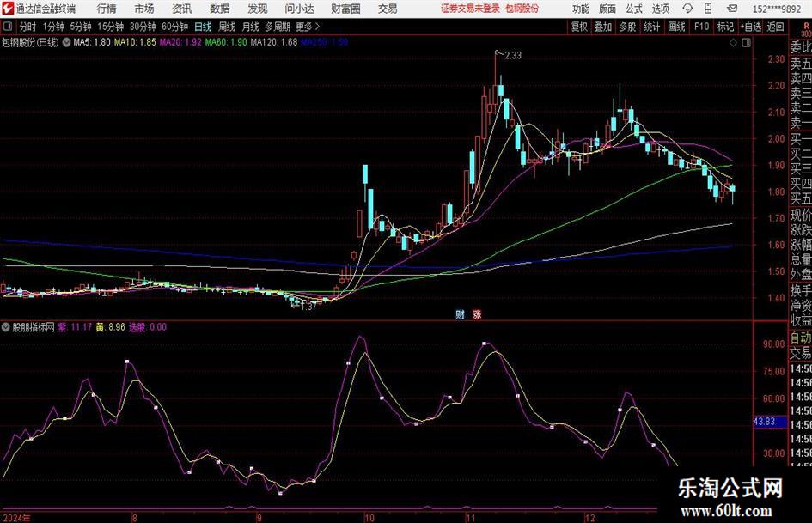Open the 发现 menu
This screenshot has width=812, height=523.
[x=258, y=9]
